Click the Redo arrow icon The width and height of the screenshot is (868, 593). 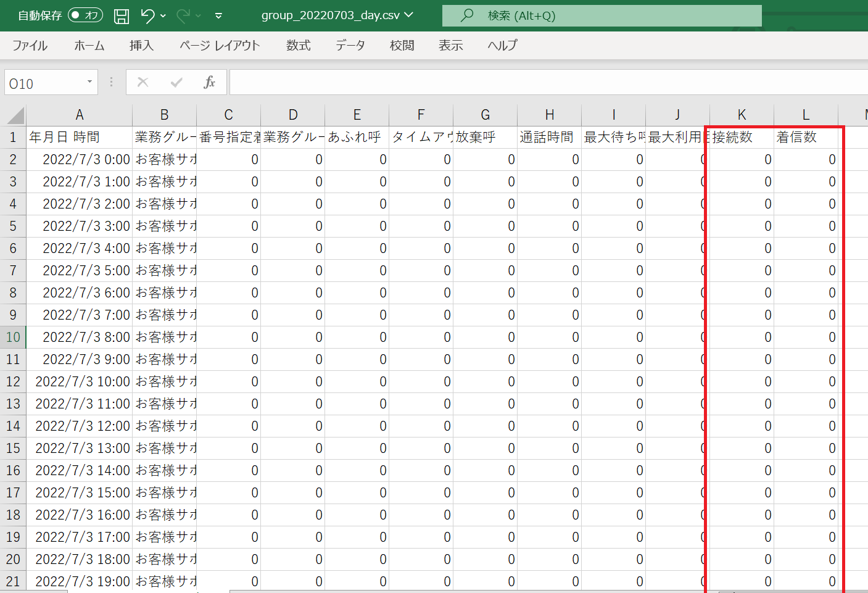pyautogui.click(x=183, y=15)
